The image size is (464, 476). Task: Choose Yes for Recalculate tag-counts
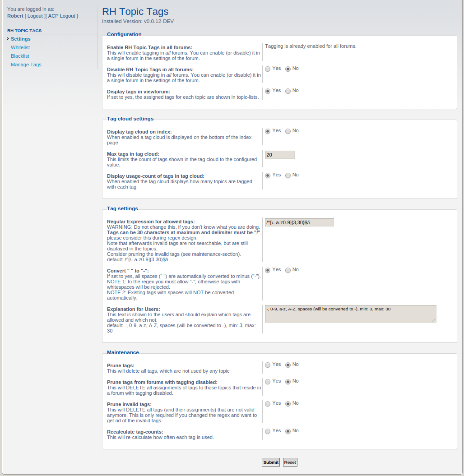click(x=268, y=431)
